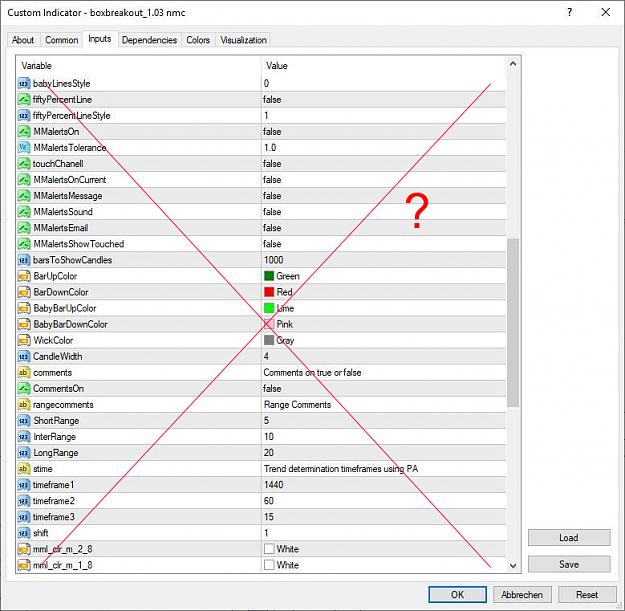Switch to the Dependencies tab
625x611 pixels.
[x=149, y=40]
